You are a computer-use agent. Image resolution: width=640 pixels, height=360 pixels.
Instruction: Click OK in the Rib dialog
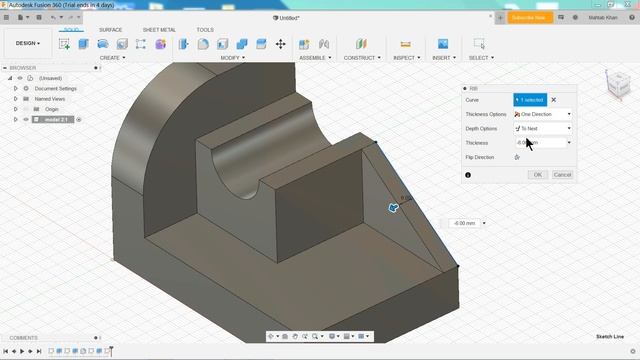click(538, 175)
